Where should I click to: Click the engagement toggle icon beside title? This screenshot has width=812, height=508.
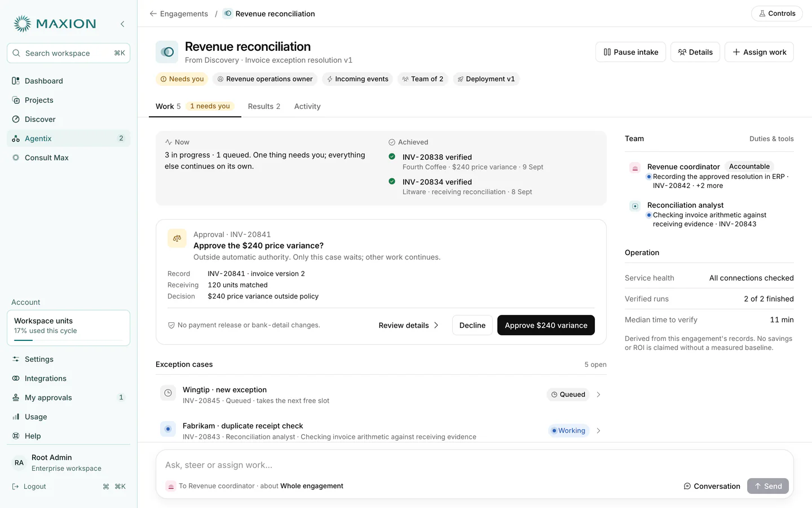167,52
